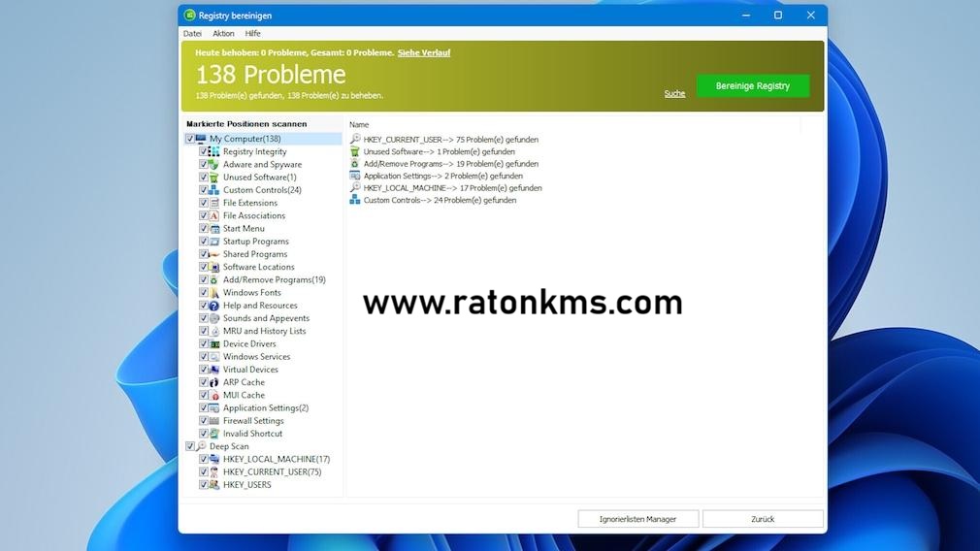Click the MRU and History Lists icon
Image resolution: width=980 pixels, height=551 pixels.
click(x=213, y=331)
